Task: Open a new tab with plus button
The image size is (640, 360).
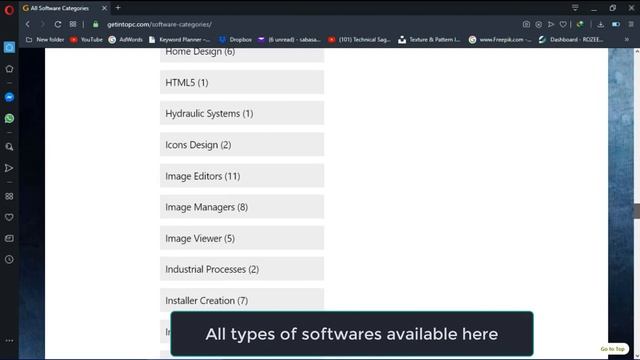Action: pyautogui.click(x=118, y=8)
